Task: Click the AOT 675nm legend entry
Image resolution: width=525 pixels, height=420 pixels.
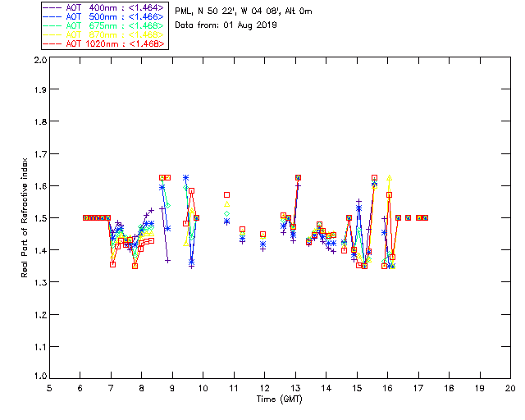Action: [103, 25]
